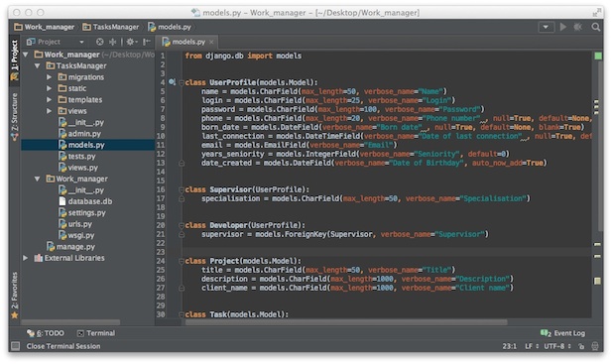The width and height of the screenshot is (612, 364).
Task: Click the migrations folder icon
Action: tap(62, 76)
